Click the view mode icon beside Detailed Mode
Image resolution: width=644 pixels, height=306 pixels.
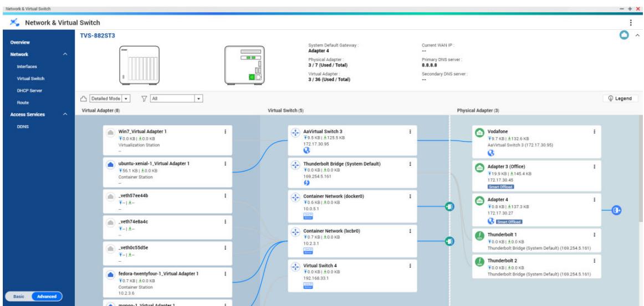83,98
